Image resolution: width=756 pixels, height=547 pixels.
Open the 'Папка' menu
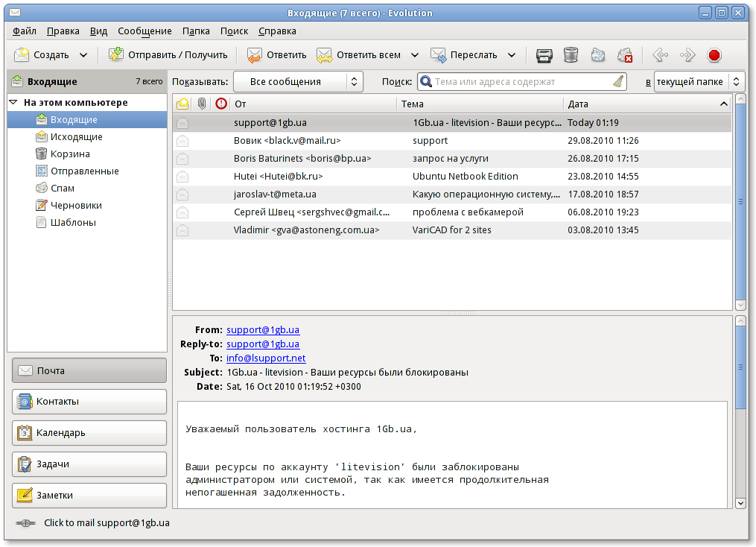[196, 31]
